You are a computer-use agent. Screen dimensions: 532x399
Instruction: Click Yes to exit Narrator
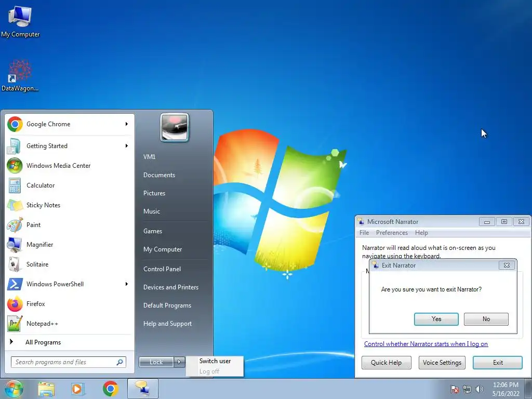tap(436, 319)
